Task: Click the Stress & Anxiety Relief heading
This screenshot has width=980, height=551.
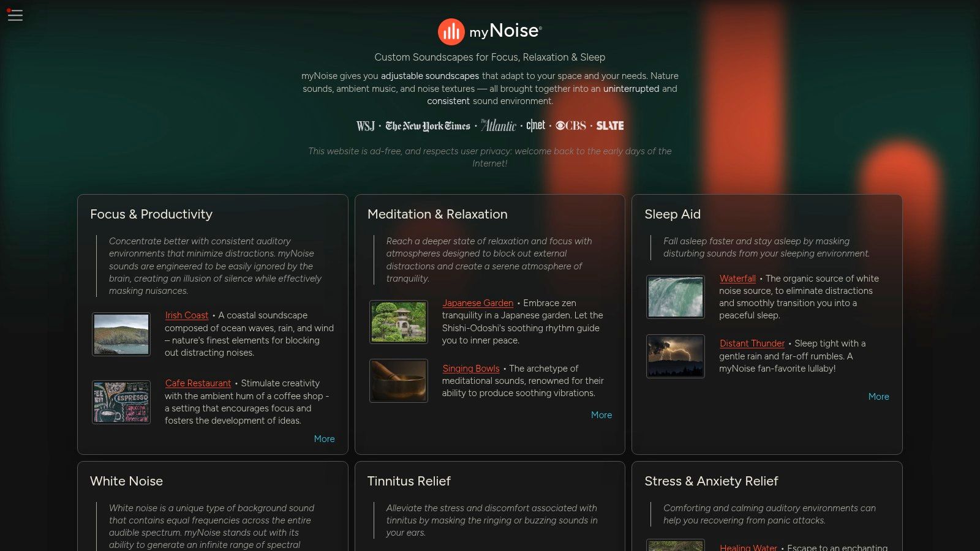Action: pos(711,481)
